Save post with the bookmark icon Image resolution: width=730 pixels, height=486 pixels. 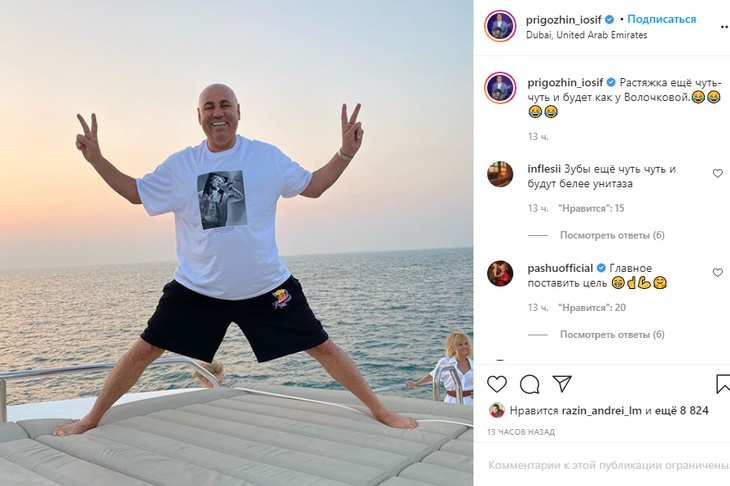[723, 384]
